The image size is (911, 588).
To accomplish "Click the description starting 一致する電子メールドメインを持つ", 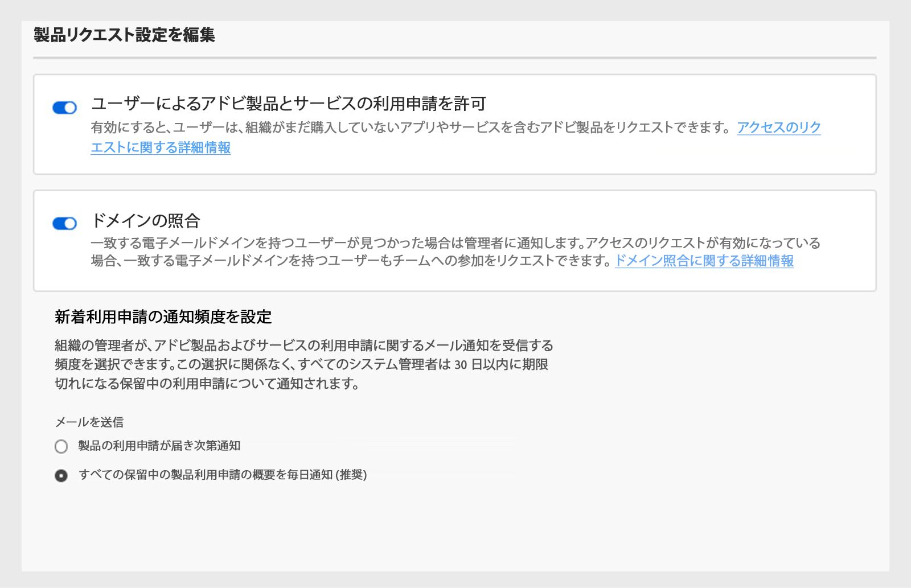I will (x=455, y=252).
